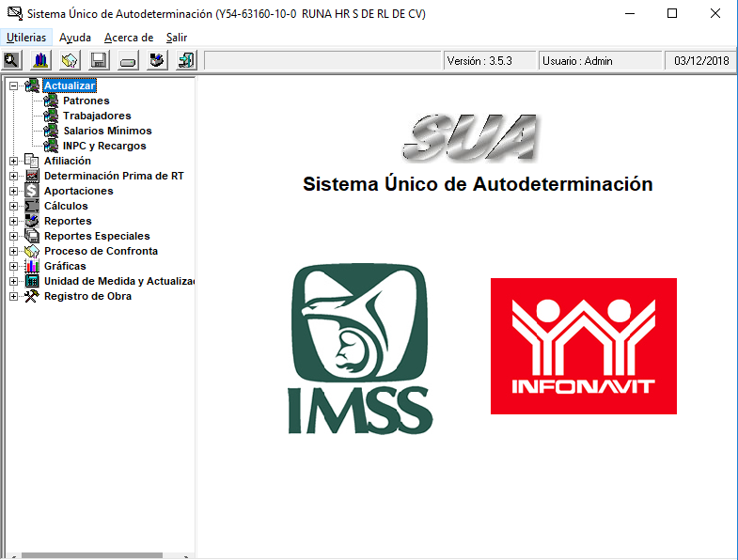Maximize the SUA window
The image size is (738, 560).
672,14
